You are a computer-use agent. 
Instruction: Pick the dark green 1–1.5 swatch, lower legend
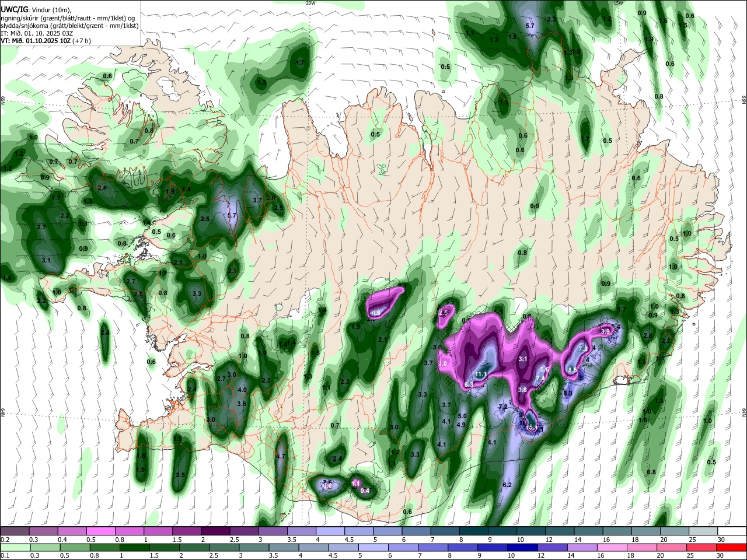click(x=135, y=547)
